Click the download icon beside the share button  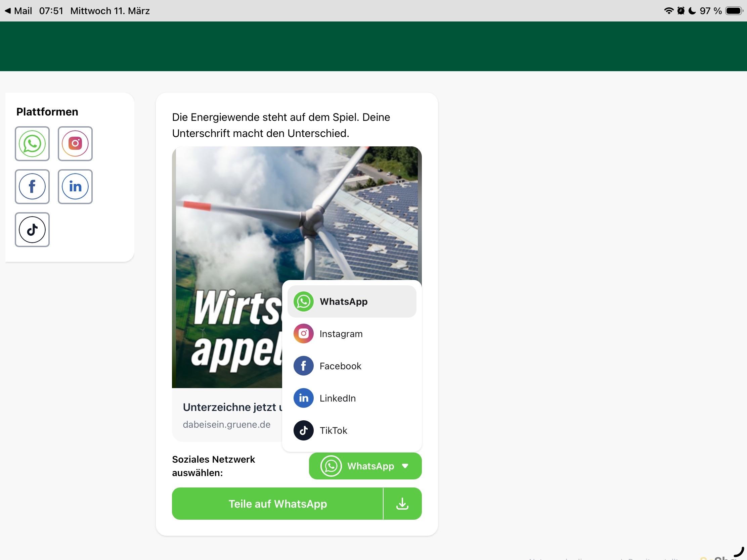pyautogui.click(x=402, y=503)
